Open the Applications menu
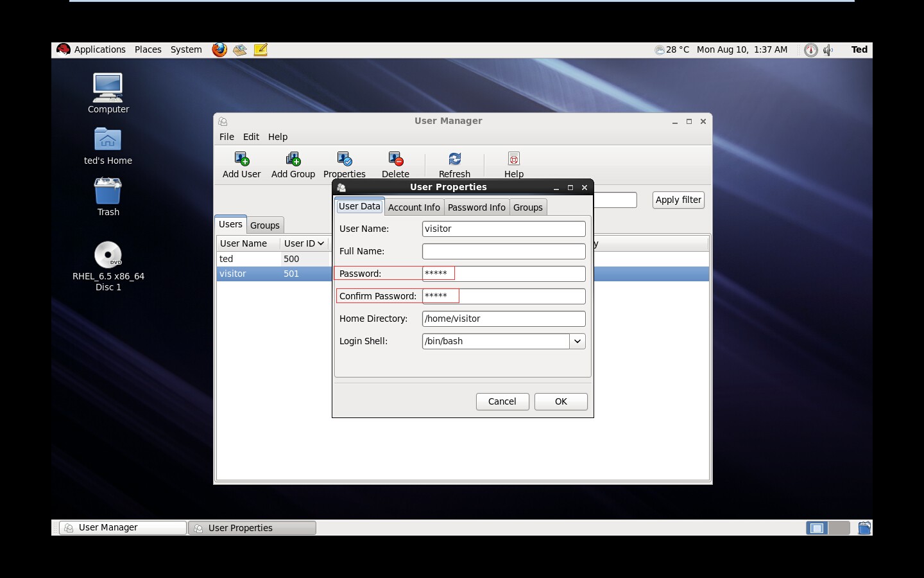Screen dimensions: 924x578 [x=99, y=49]
